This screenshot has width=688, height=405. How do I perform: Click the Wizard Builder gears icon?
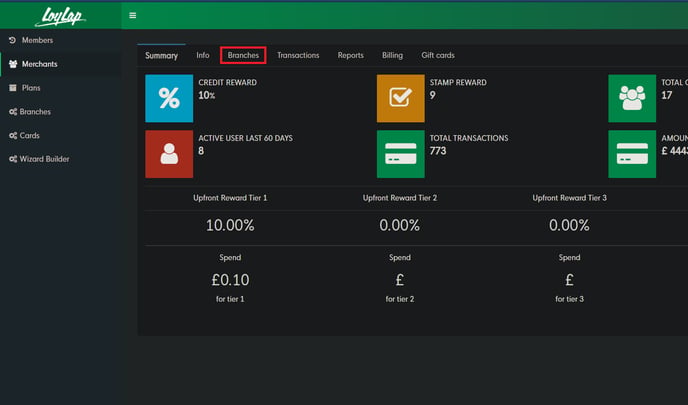pos(13,159)
